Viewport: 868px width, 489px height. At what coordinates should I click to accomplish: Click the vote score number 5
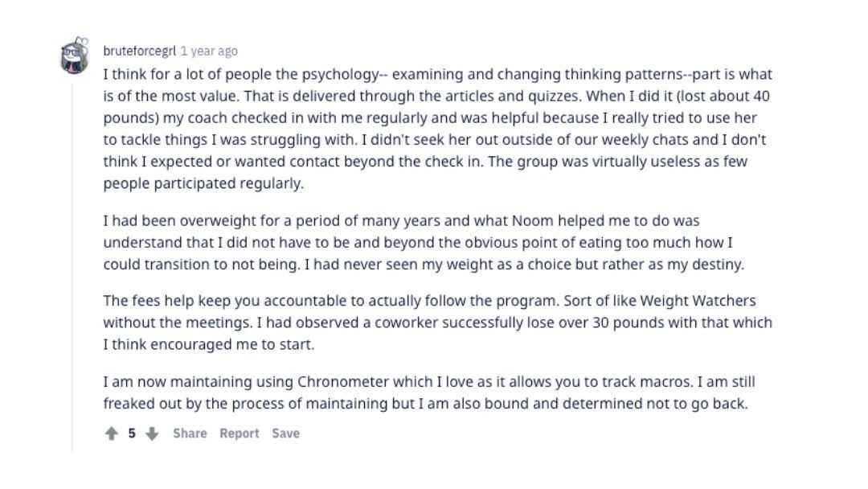132,434
